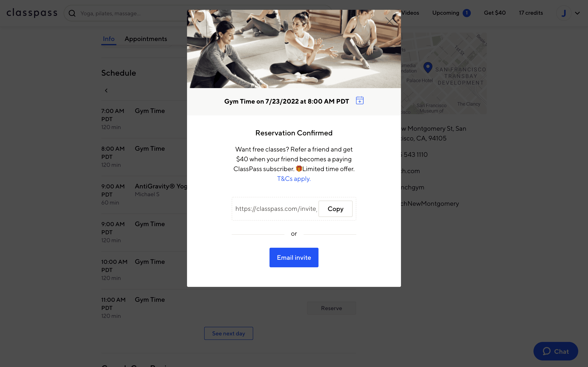Viewport: 588px width, 367px height.
Task: Click the J profile avatar
Action: click(564, 13)
